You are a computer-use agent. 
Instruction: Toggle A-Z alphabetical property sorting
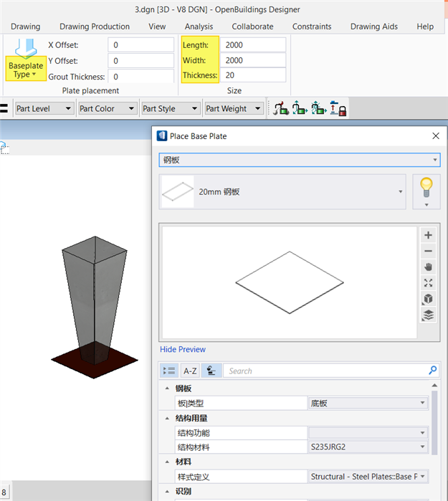point(190,371)
